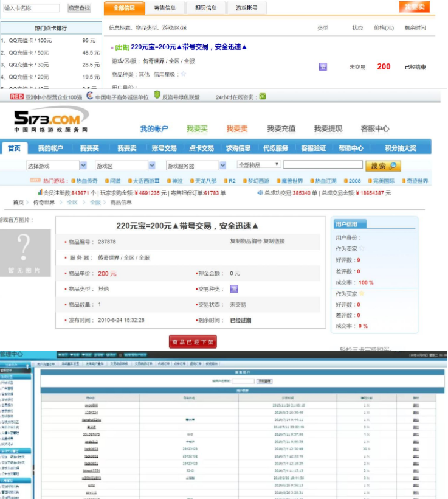
Task: Click the 传奇世界 breadcrumb
Action: click(x=44, y=203)
